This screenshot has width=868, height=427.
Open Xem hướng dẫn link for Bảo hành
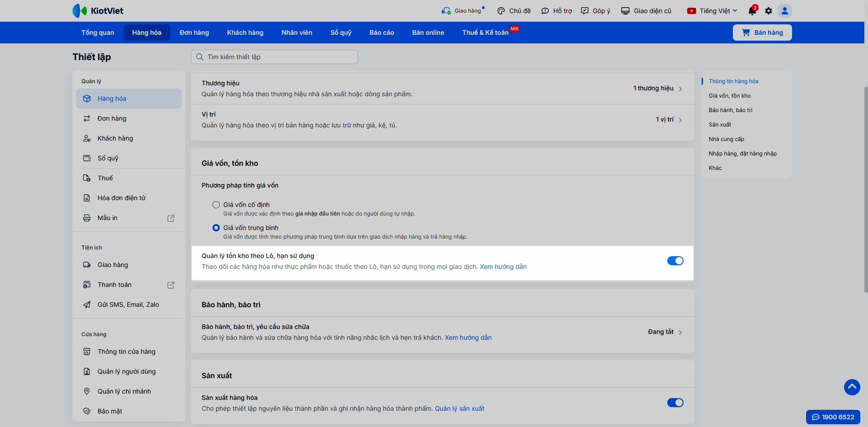click(468, 338)
